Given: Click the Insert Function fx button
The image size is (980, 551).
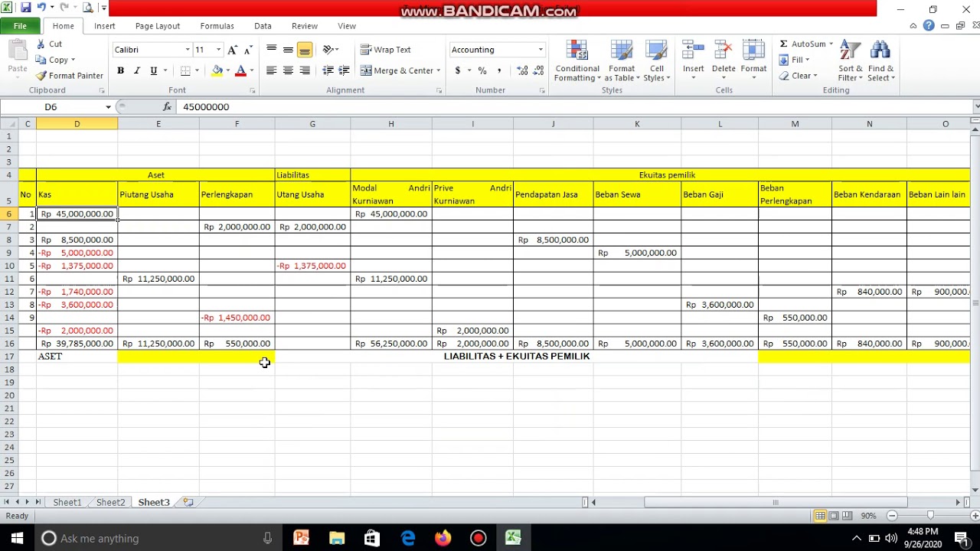Looking at the screenshot, I should pyautogui.click(x=167, y=107).
